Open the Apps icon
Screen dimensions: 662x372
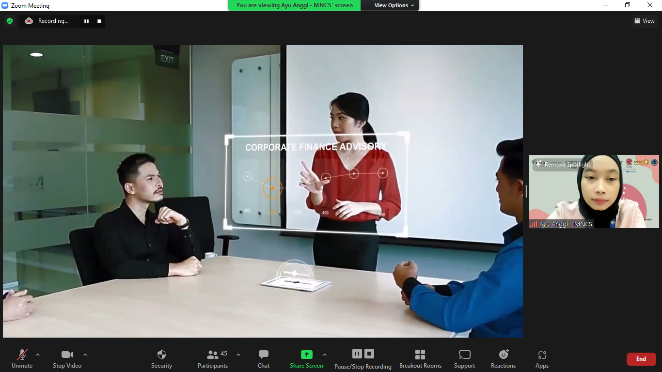point(542,355)
